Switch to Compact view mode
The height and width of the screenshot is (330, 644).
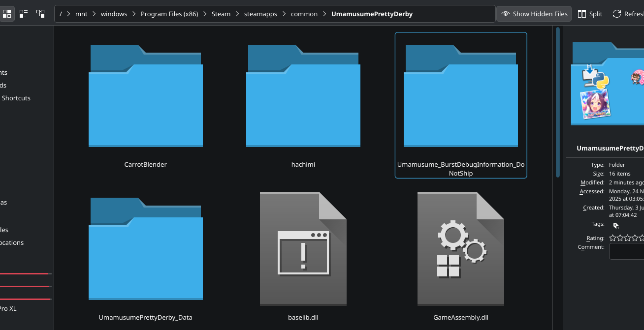coord(24,14)
